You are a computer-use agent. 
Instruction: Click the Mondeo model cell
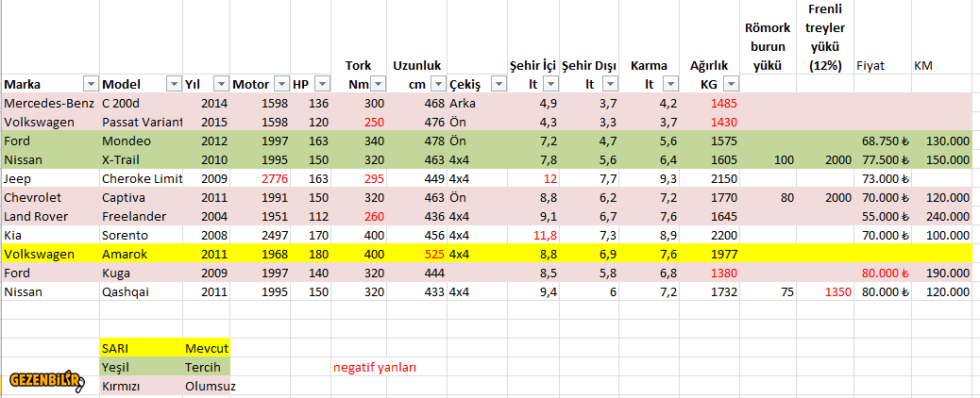tap(142, 141)
